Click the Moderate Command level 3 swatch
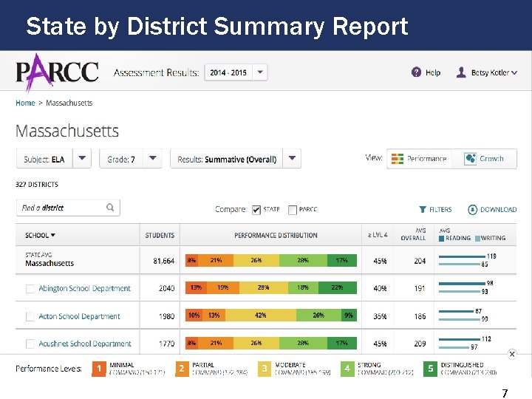 click(x=265, y=369)
